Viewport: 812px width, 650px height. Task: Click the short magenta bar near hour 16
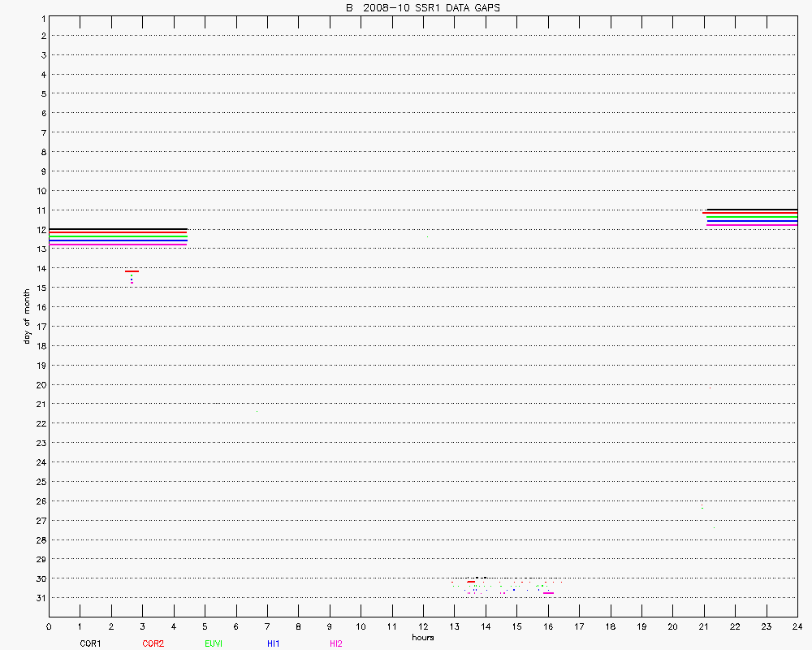pos(549,593)
